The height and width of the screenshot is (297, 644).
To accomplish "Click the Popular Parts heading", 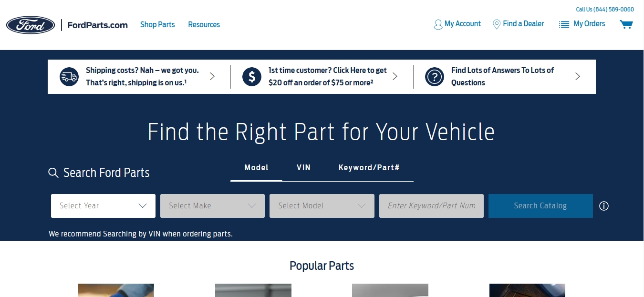I will point(322,266).
